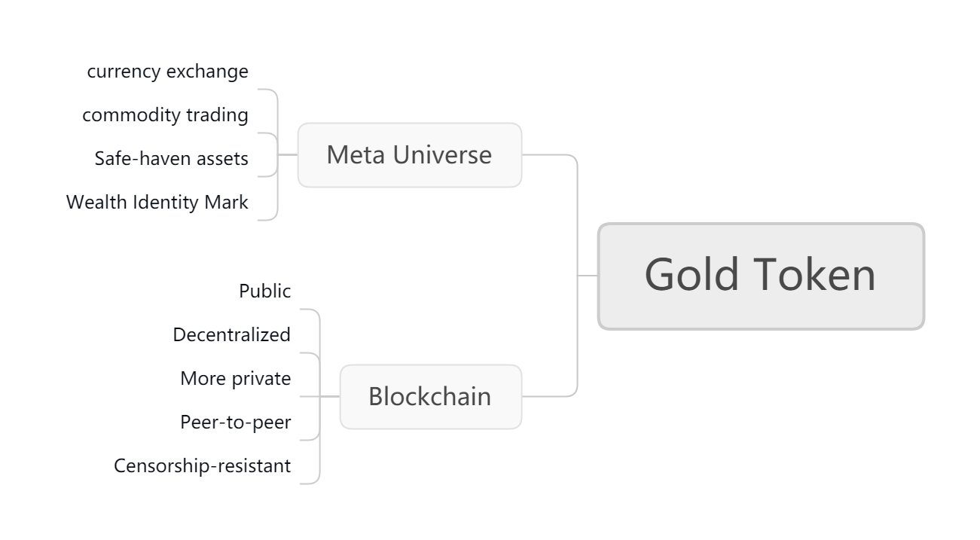The width and height of the screenshot is (980, 540).
Task: Click connector stub left of Blockchain
Action: (x=331, y=396)
